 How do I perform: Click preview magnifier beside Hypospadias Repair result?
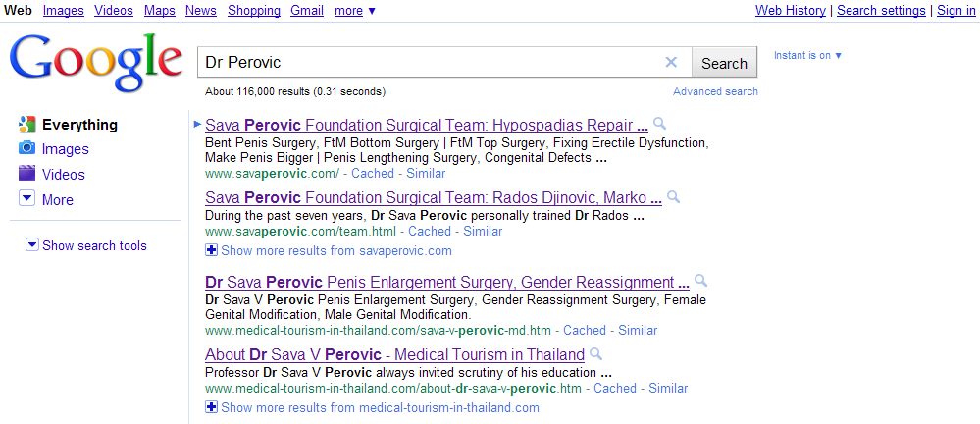(x=660, y=125)
